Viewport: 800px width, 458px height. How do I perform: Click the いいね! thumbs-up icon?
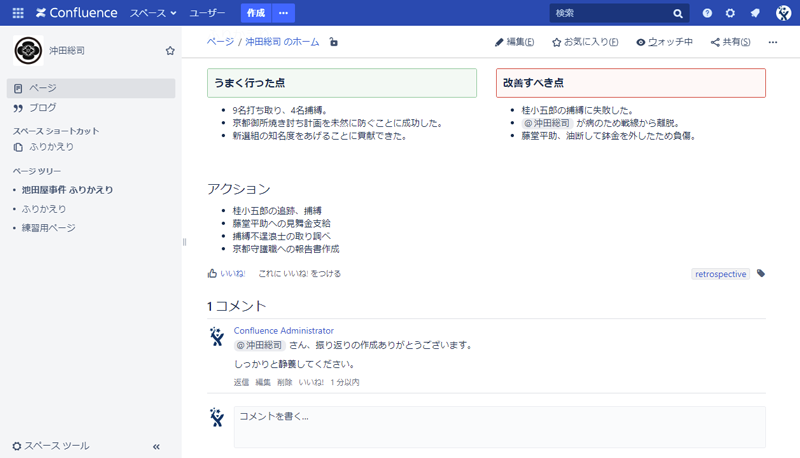click(x=212, y=273)
